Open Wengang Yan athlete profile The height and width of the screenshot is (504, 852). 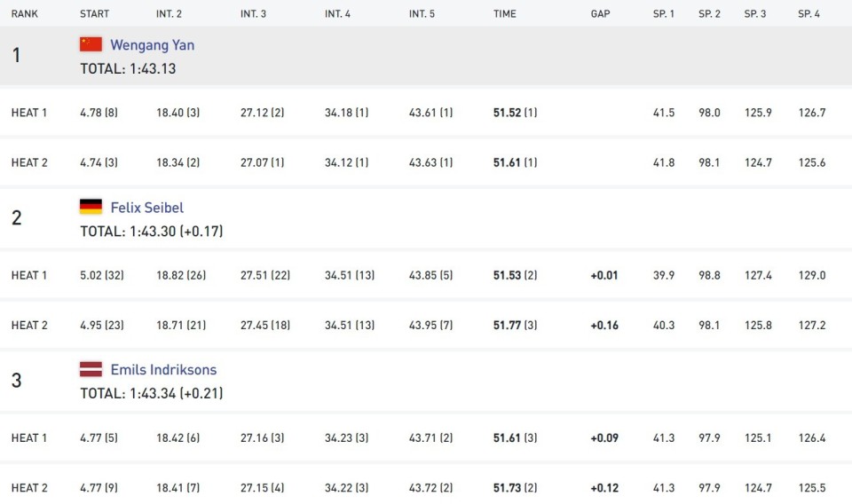[152, 45]
